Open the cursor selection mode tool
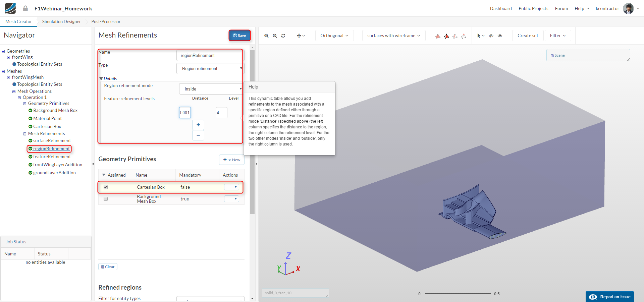This screenshot has width=644, height=302. point(480,36)
